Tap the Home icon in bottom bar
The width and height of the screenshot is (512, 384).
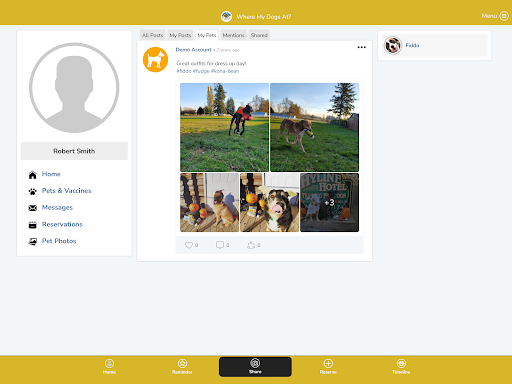tap(109, 363)
